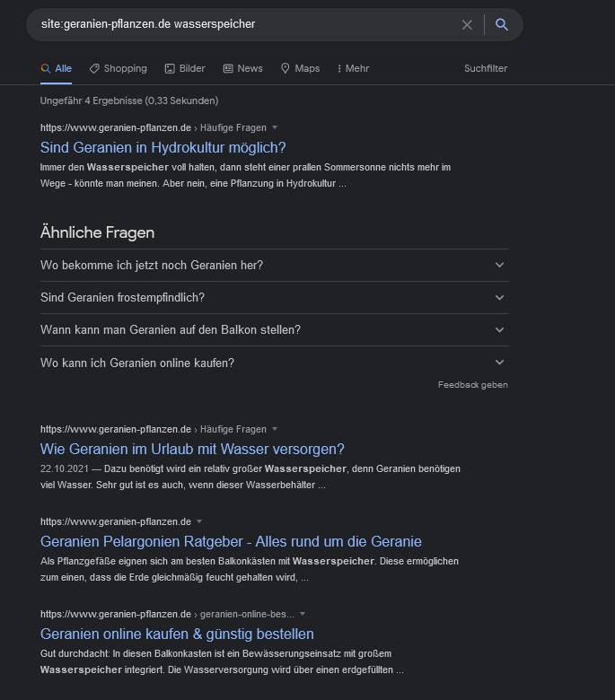Expand "Sind Geranien frostempfindlich?" question
The image size is (615, 700).
coord(274,297)
